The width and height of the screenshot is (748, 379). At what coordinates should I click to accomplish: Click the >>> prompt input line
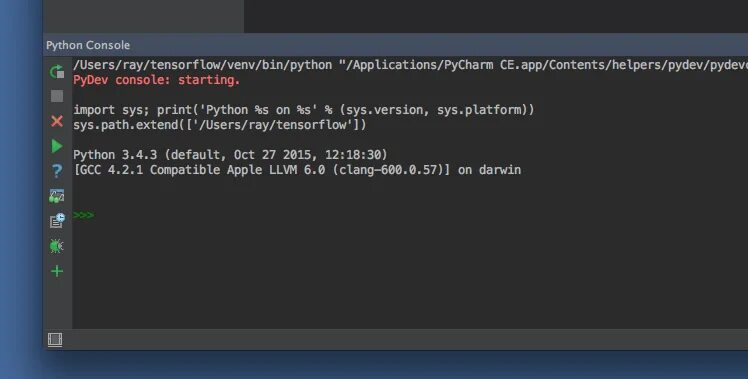click(410, 215)
